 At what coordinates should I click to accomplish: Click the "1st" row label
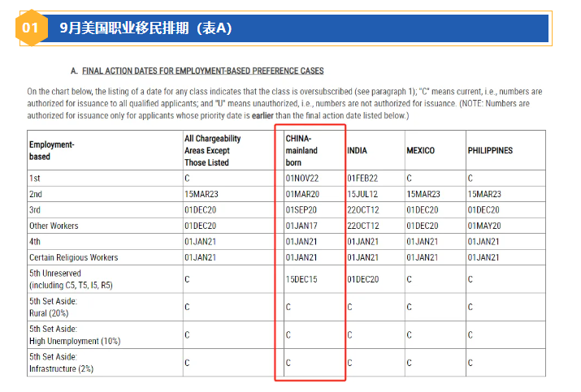34,179
